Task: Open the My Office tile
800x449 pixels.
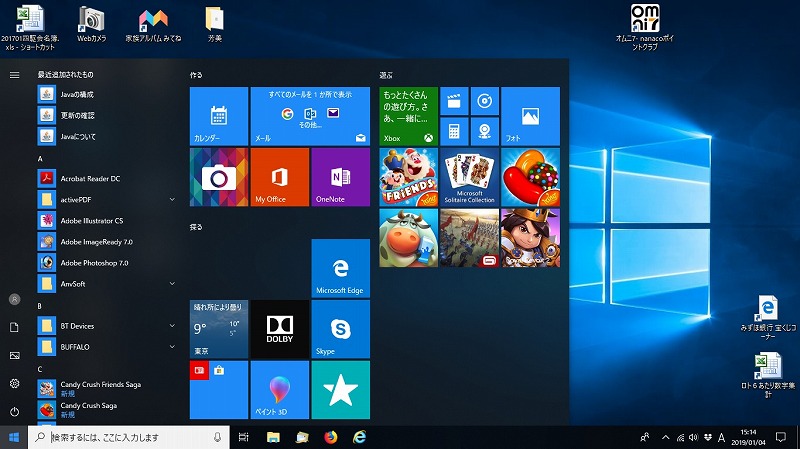Action: 280,177
